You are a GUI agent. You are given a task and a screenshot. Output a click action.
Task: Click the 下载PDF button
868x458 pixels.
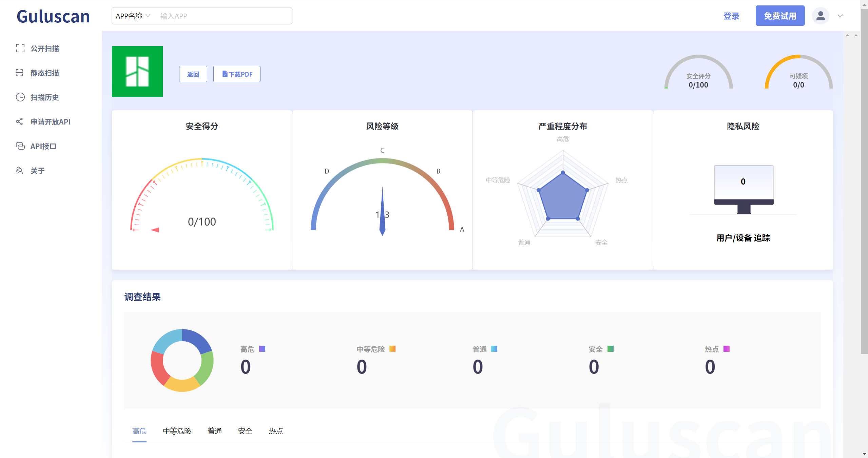click(x=237, y=74)
